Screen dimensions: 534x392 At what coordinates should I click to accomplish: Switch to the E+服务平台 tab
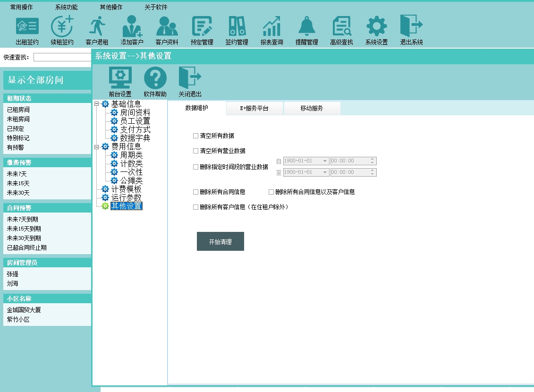pos(254,109)
